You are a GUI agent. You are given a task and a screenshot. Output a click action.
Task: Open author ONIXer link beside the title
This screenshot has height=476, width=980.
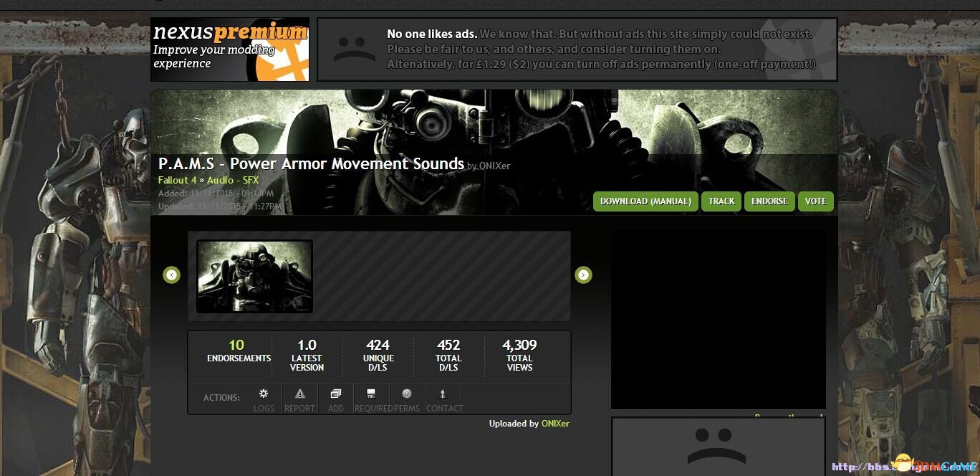coord(494,166)
